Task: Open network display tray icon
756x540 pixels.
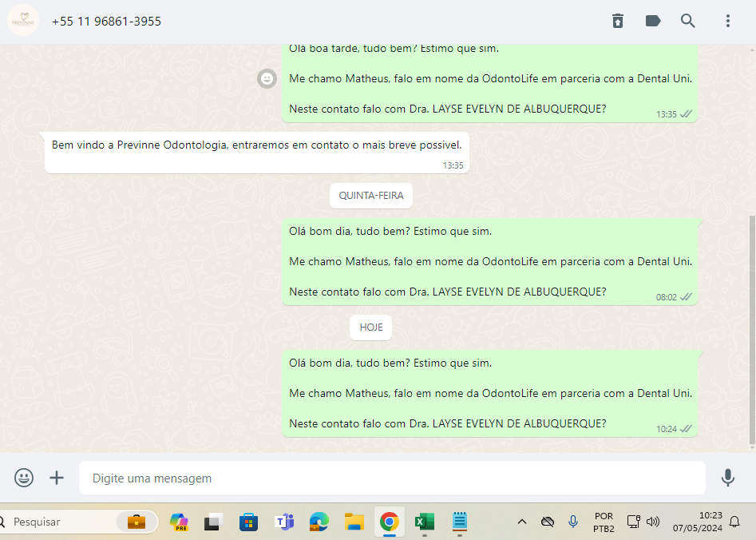Action: click(x=633, y=522)
